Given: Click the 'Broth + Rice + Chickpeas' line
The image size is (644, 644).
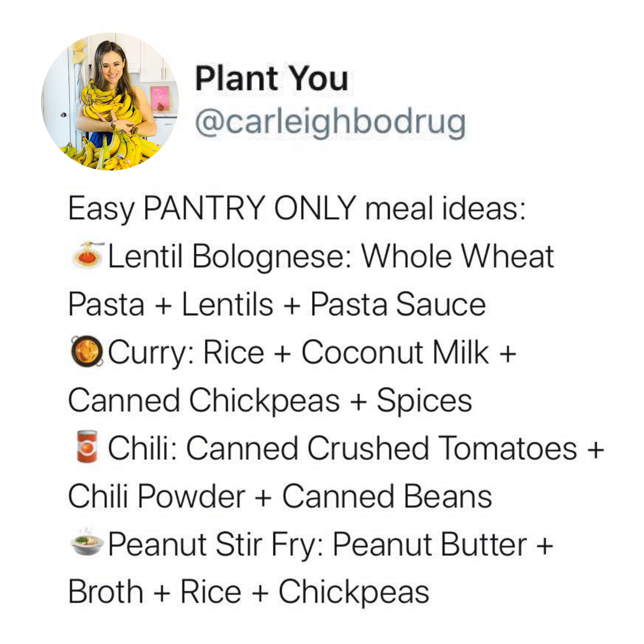Looking at the screenshot, I should pyautogui.click(x=249, y=592).
